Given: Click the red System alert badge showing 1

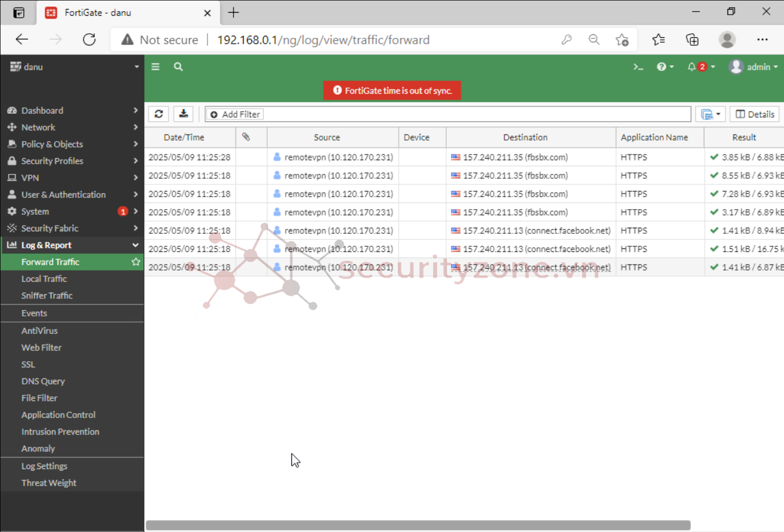Looking at the screenshot, I should 123,212.
